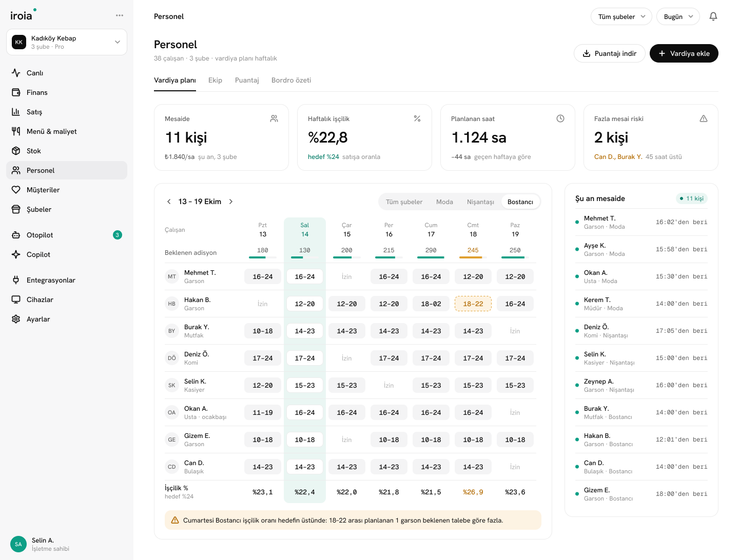This screenshot has height=560, width=739.
Task: Go to next week after 13 - 19 Ekim
Action: point(231,202)
